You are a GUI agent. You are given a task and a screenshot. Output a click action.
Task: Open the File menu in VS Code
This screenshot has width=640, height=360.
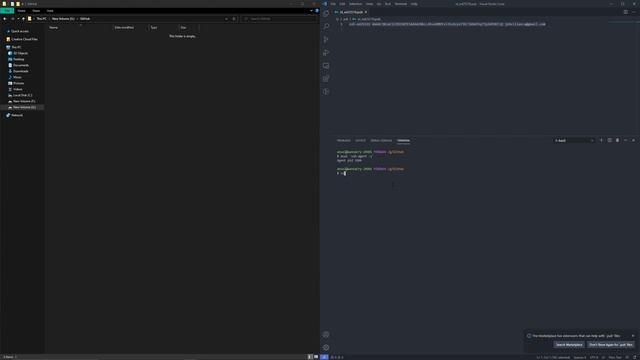coord(333,4)
